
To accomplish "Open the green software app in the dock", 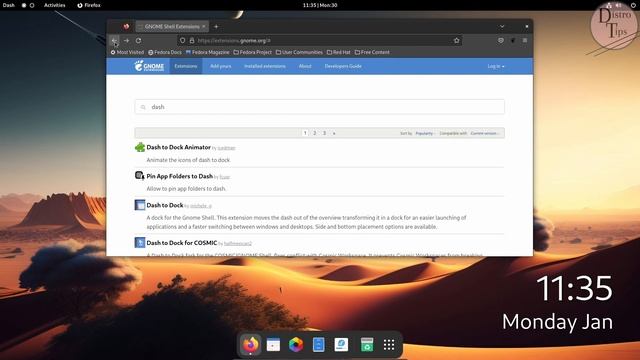I will point(367,344).
